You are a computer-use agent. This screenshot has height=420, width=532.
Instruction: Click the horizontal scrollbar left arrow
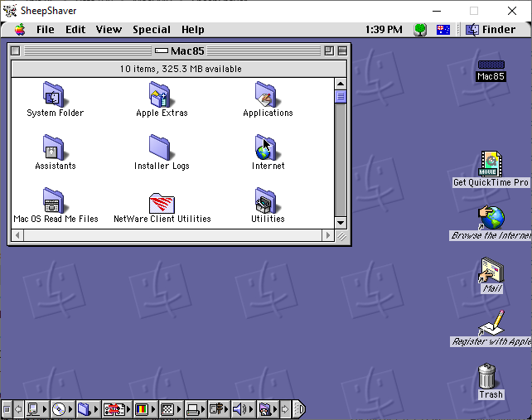pos(17,235)
